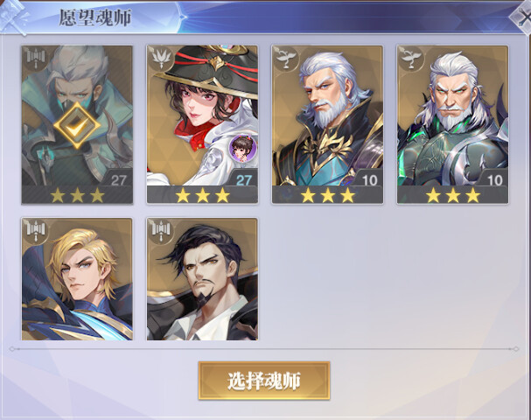Click the small chibi girl avatar badge
Image resolution: width=531 pixels, height=420 pixels.
pyautogui.click(x=243, y=148)
